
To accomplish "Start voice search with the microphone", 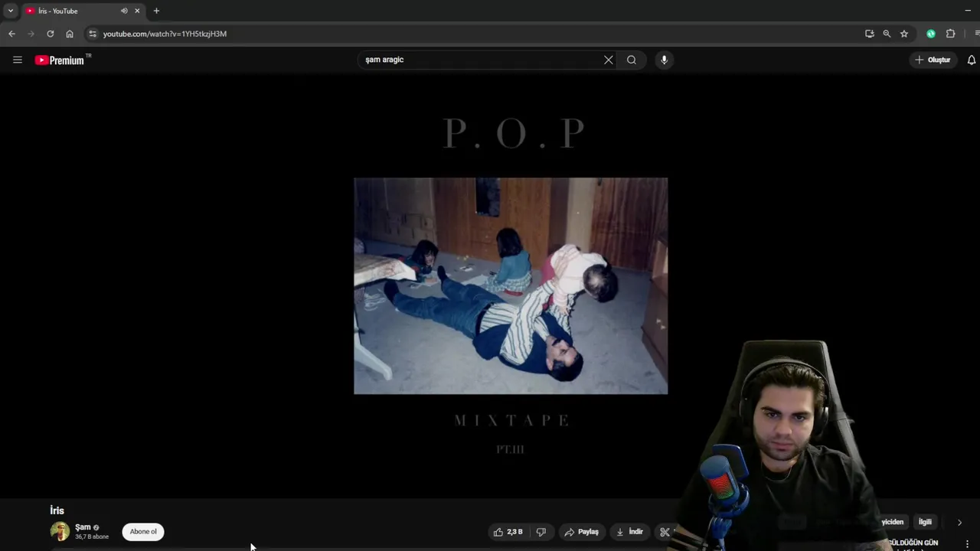I will tap(664, 60).
